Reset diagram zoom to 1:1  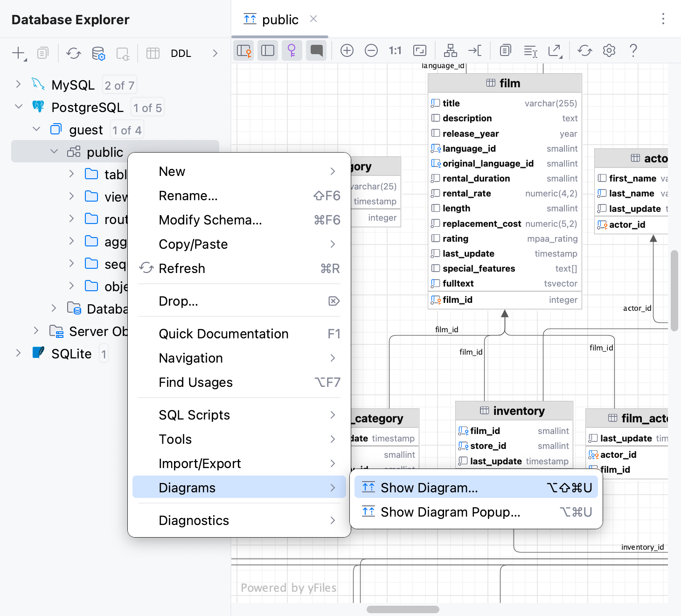click(395, 50)
